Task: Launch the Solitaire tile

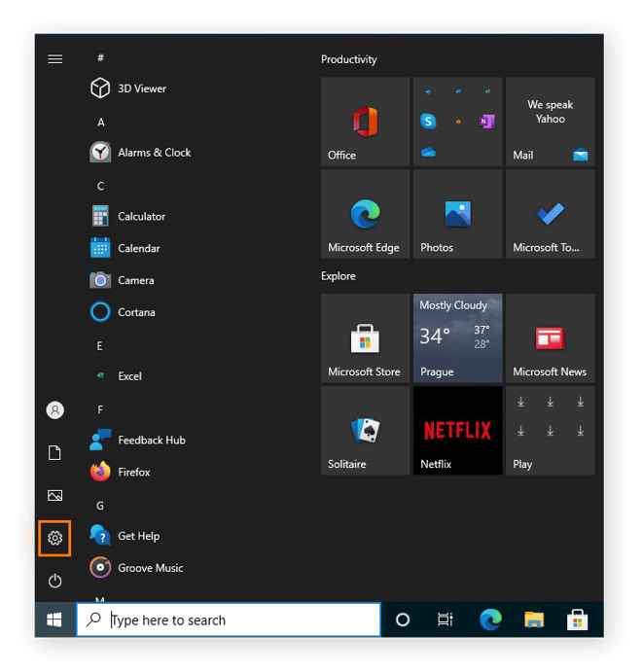Action: (365, 430)
